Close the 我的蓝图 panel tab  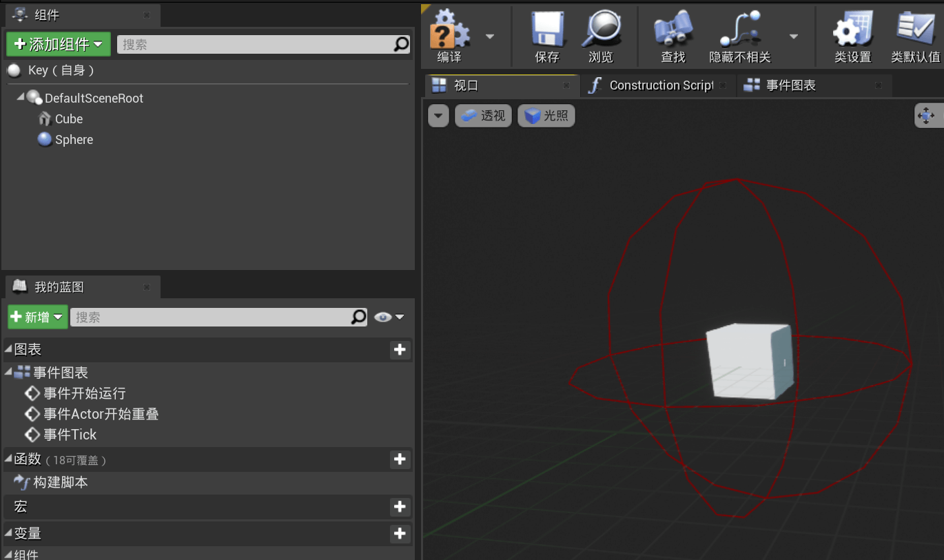[x=147, y=287]
